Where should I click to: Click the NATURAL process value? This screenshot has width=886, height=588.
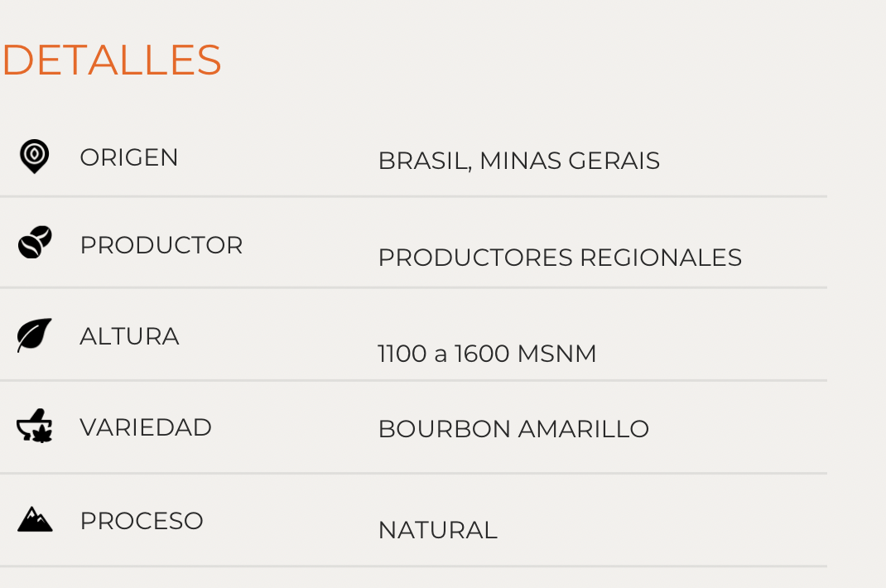click(438, 530)
